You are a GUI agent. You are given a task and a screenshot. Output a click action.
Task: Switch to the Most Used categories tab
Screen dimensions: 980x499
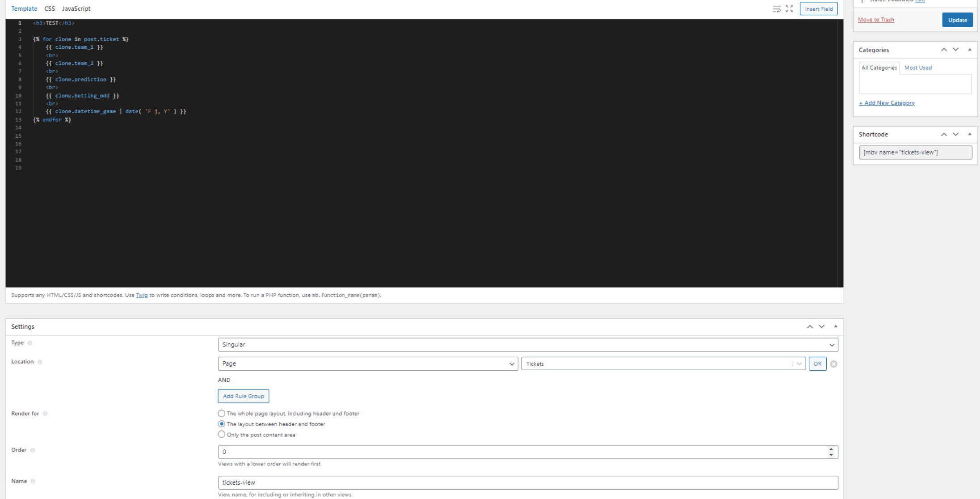918,68
